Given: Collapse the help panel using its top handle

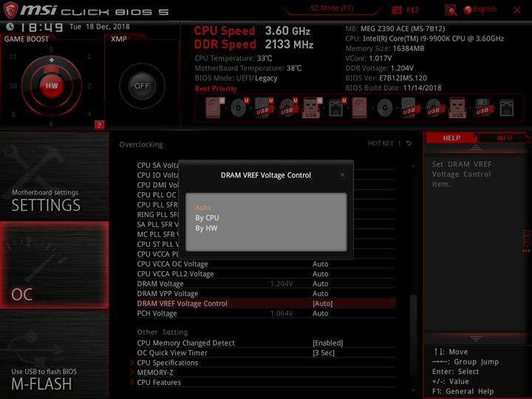Looking at the screenshot, I should coord(475,147).
